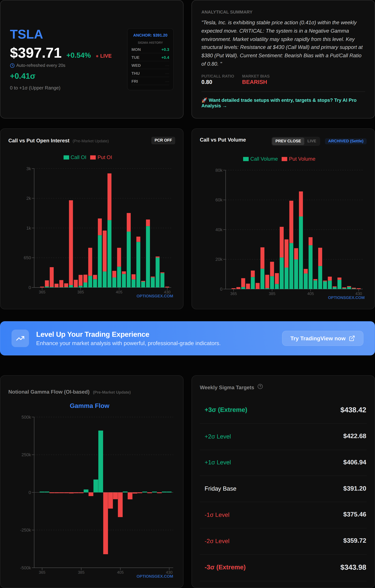This screenshot has width=375, height=588.
Task: Toggle the PCR OFF button
Action: 163,140
